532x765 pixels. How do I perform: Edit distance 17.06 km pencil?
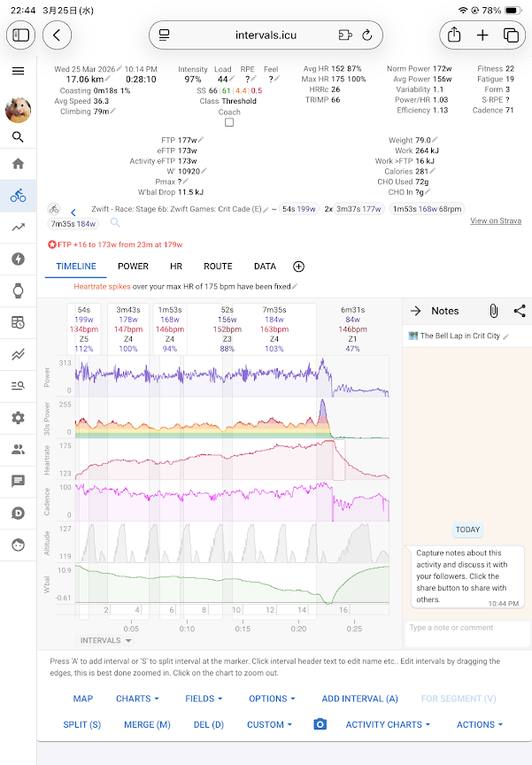108,79
